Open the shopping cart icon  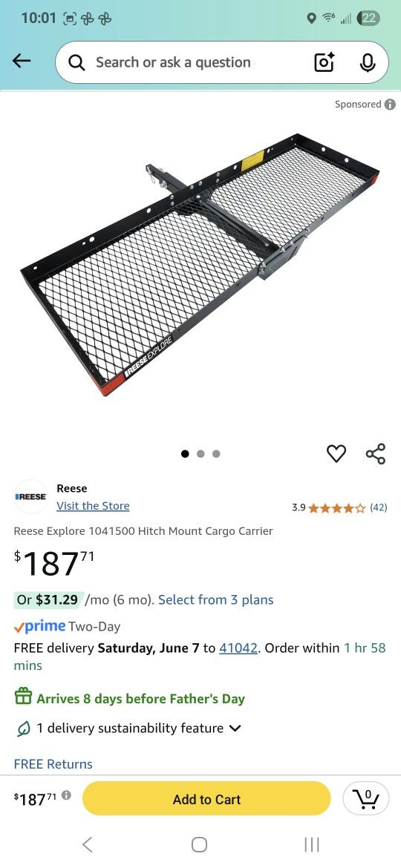pos(366,798)
